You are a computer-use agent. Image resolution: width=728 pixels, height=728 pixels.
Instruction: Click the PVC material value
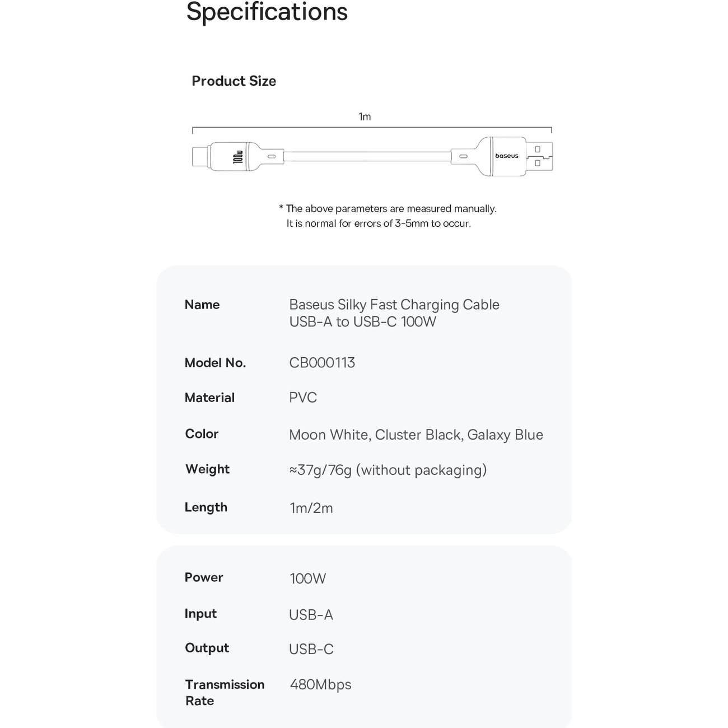pyautogui.click(x=303, y=398)
